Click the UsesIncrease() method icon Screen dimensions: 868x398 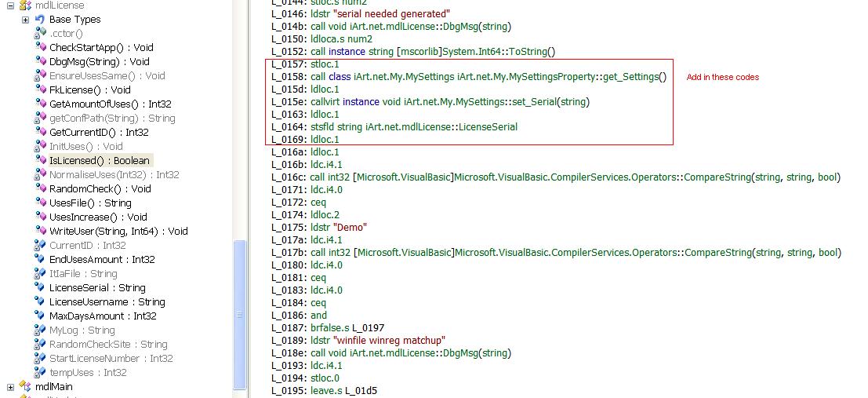41,217
